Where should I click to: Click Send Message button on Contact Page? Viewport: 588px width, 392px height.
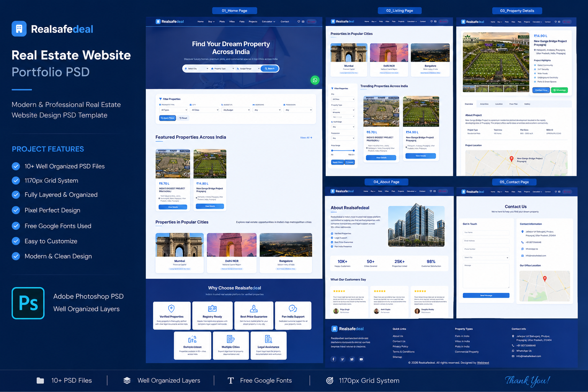pos(486,296)
